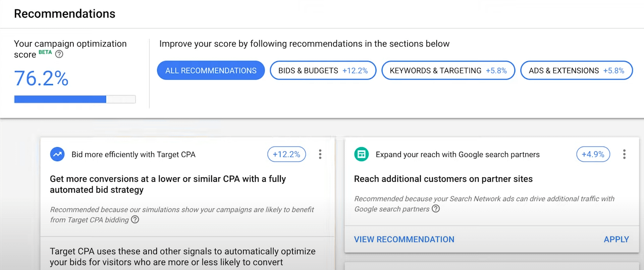
Task: Click the 76.2% optimization score value
Action: 41,78
